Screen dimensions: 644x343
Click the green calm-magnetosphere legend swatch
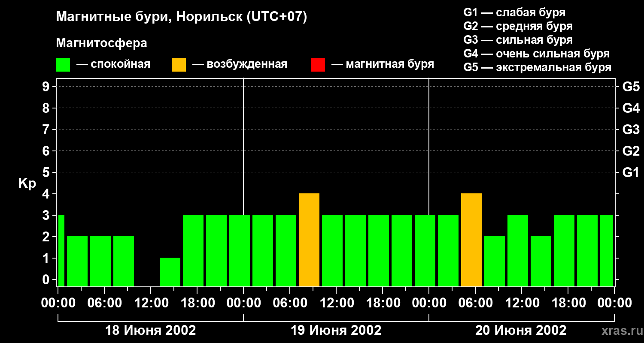point(63,65)
